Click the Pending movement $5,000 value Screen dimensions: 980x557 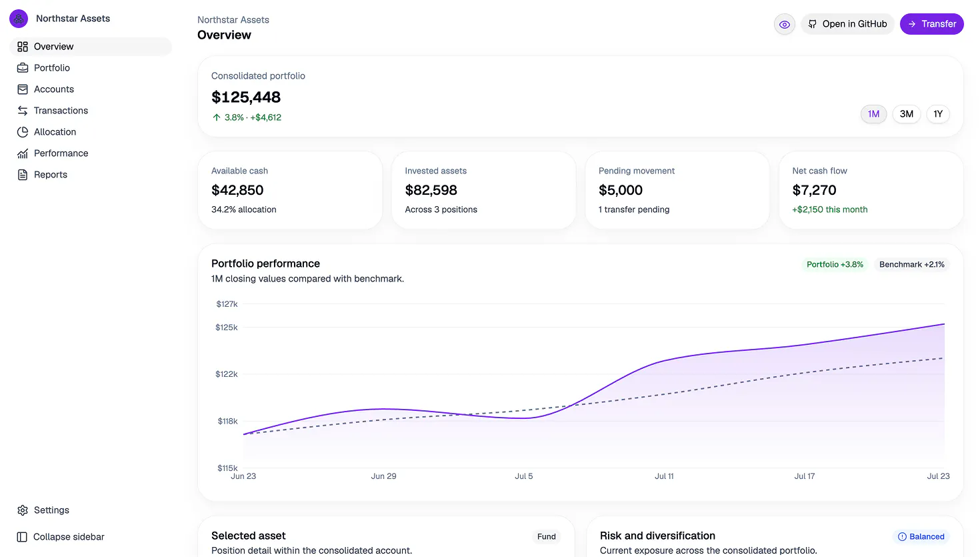pyautogui.click(x=621, y=190)
